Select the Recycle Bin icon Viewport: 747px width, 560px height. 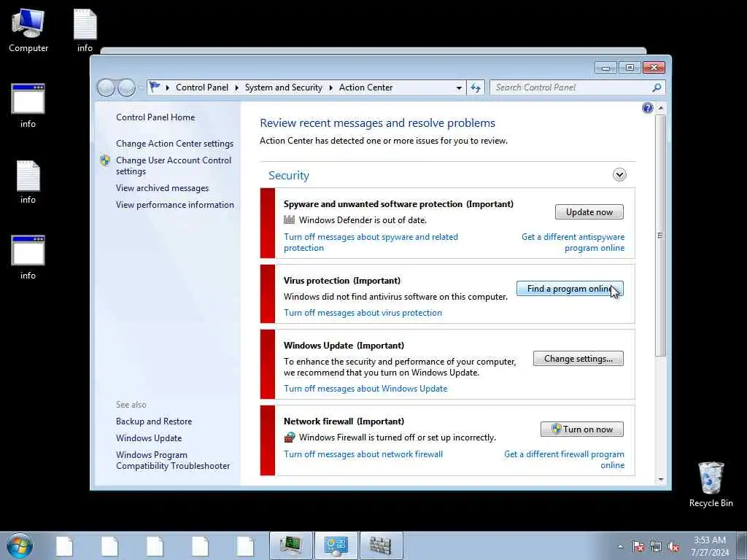coord(711,484)
